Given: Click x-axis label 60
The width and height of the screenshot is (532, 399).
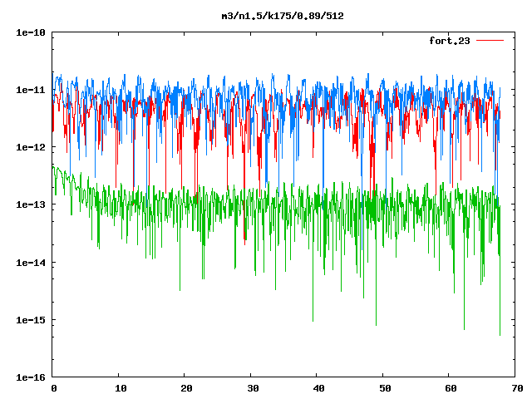Looking at the screenshot, I should tap(451, 388).
